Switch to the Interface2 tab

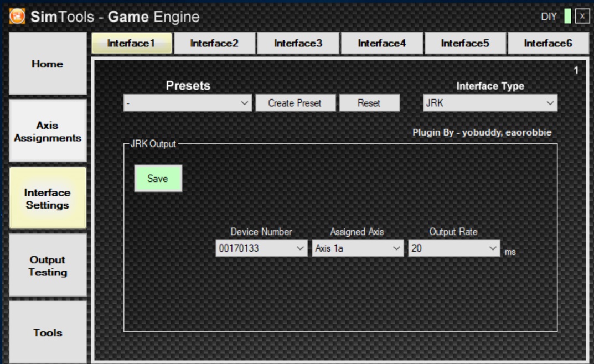pos(214,43)
